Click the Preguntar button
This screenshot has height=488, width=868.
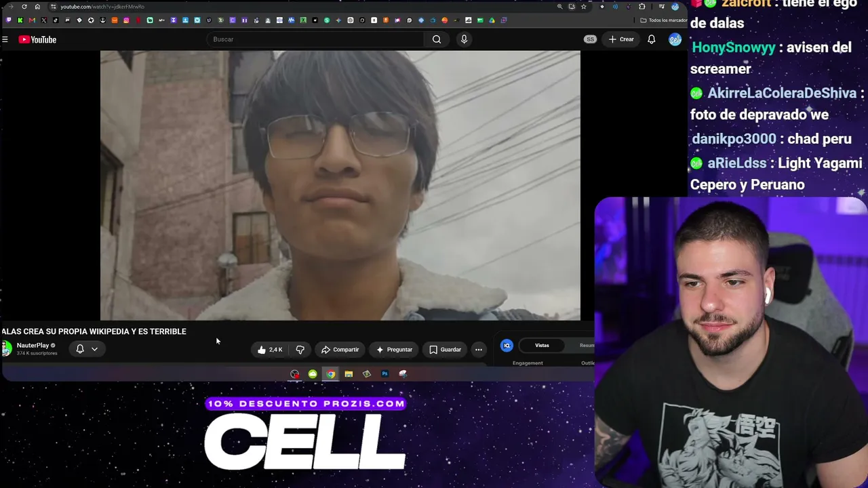394,350
